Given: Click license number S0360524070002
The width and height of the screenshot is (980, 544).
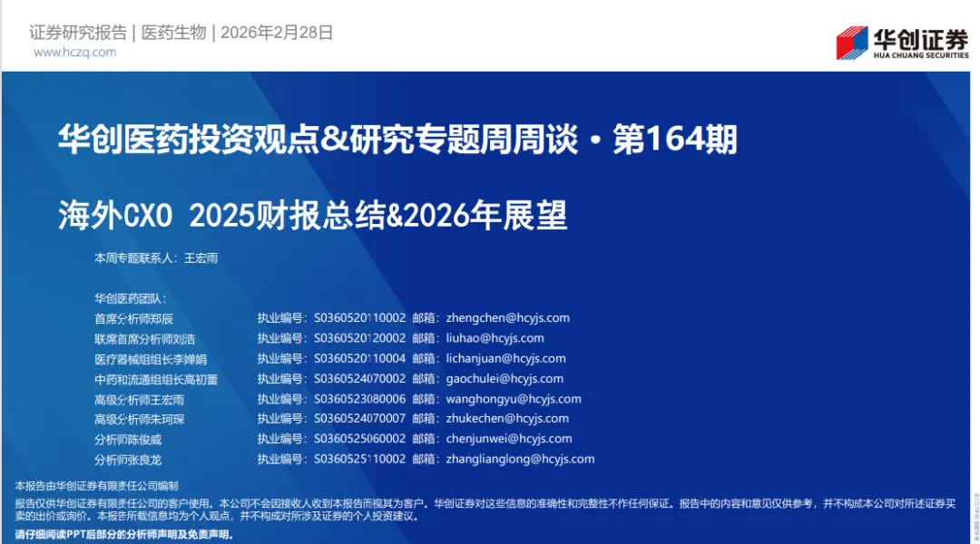Looking at the screenshot, I should pos(359,378).
